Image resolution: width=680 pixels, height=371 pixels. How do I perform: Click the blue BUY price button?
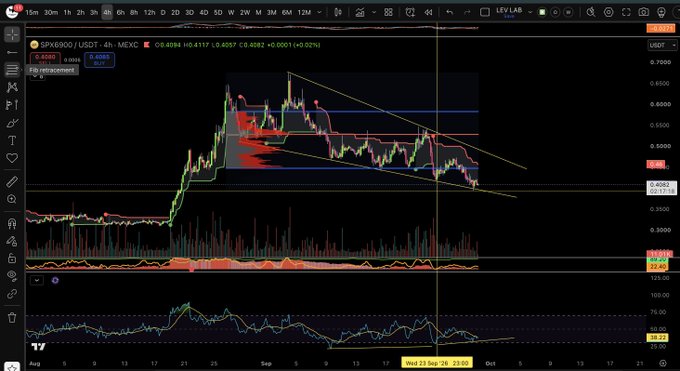99,60
